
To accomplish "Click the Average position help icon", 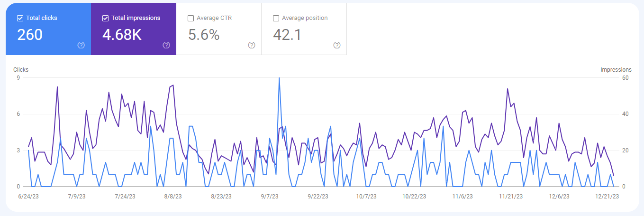I will [x=337, y=45].
